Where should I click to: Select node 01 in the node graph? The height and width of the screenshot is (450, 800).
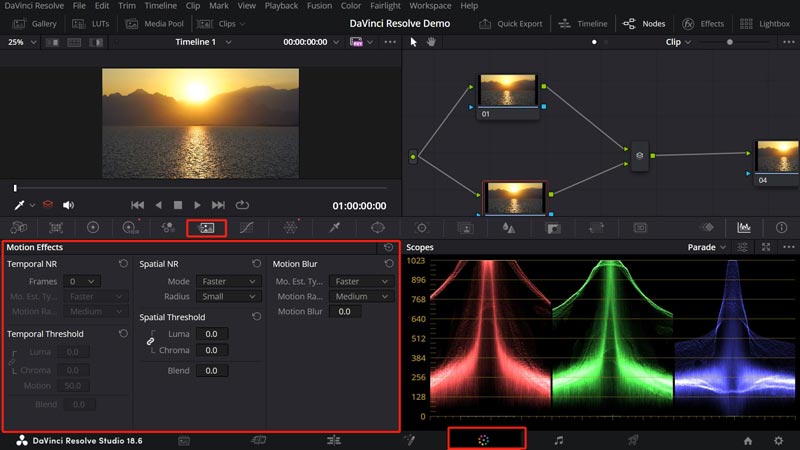pos(508,90)
